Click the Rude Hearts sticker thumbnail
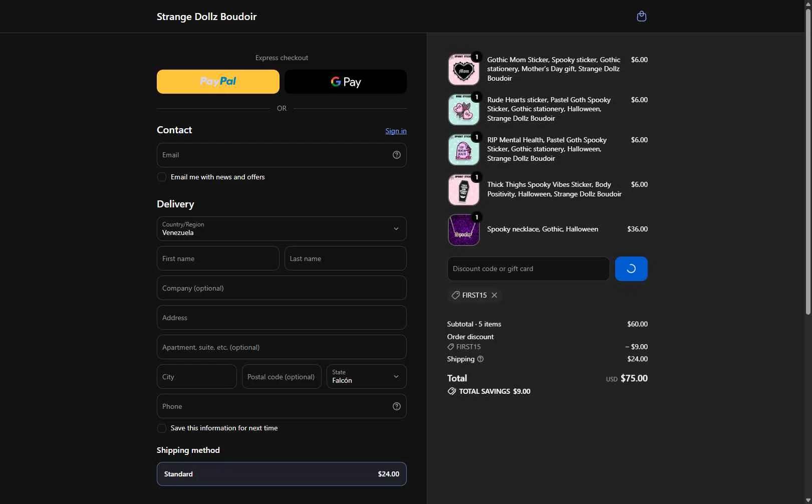This screenshot has height=504, width=812. (x=463, y=110)
